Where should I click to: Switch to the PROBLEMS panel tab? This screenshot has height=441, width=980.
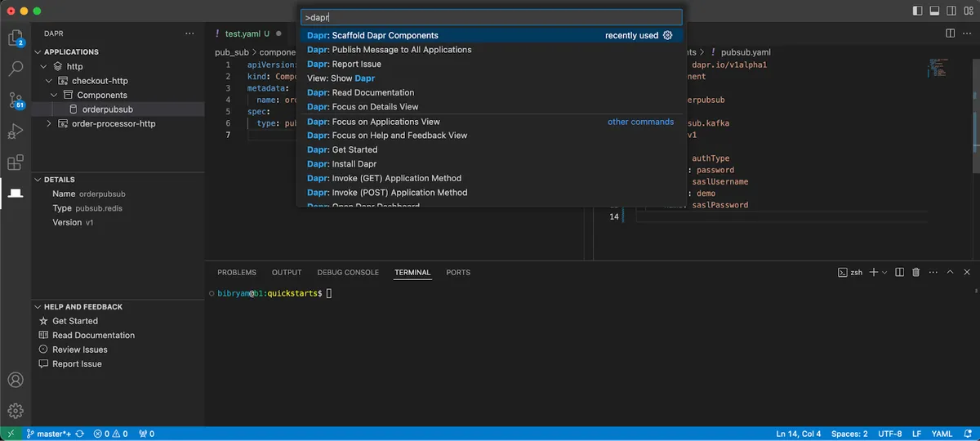point(236,273)
